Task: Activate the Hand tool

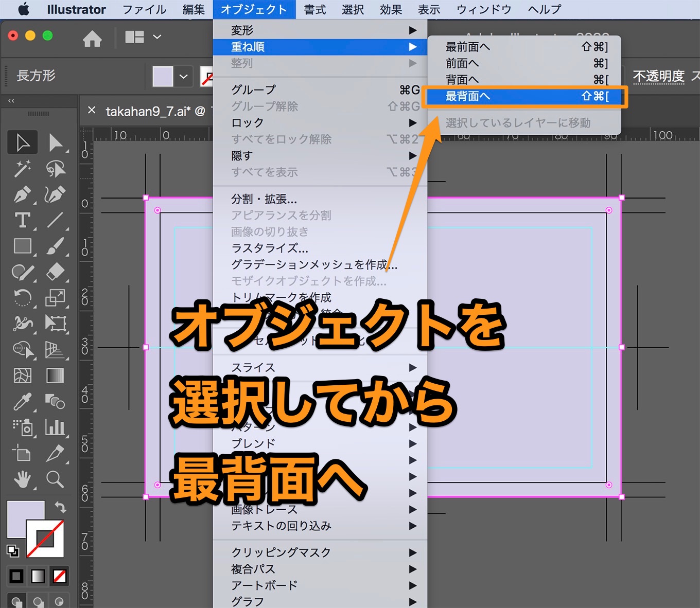Action: coord(23,479)
